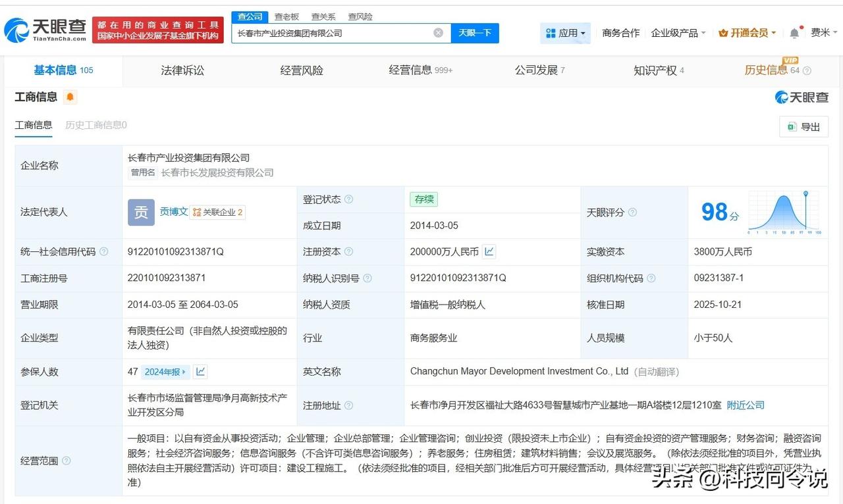
Task: Select the 企业名称 value in the table
Action: pos(189,158)
